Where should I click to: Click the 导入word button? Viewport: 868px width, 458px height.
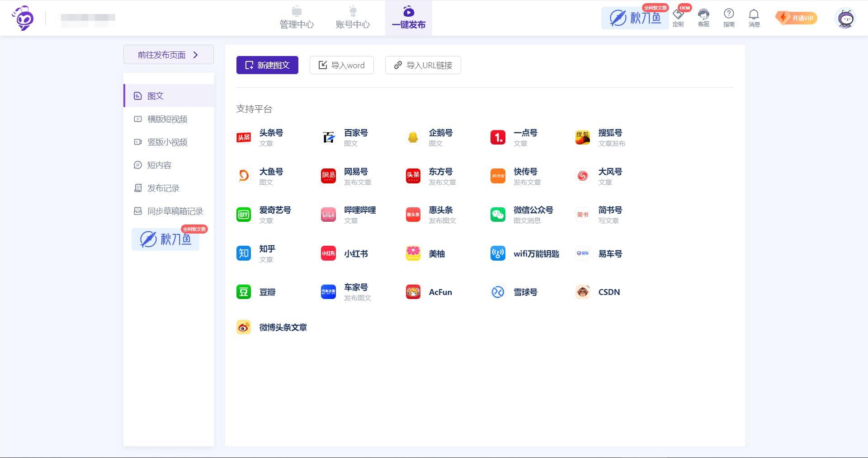(342, 65)
